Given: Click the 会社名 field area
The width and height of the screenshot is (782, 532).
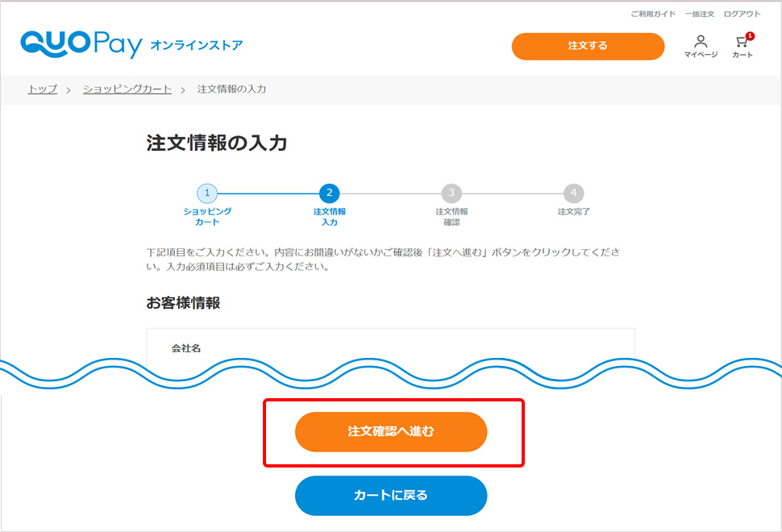Looking at the screenshot, I should click(x=390, y=348).
